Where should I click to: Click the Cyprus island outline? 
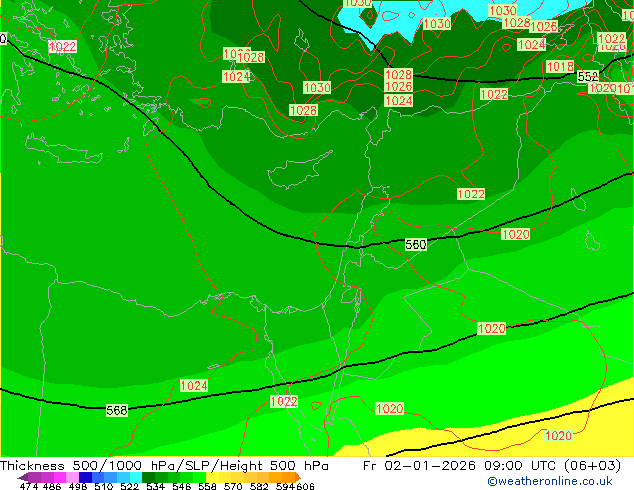tap(297, 172)
